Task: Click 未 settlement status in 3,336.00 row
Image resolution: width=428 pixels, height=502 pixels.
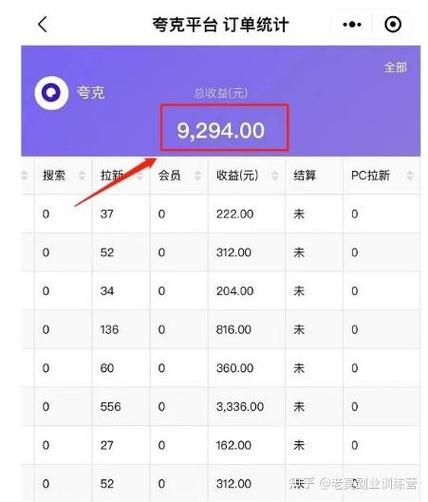Action: click(299, 407)
